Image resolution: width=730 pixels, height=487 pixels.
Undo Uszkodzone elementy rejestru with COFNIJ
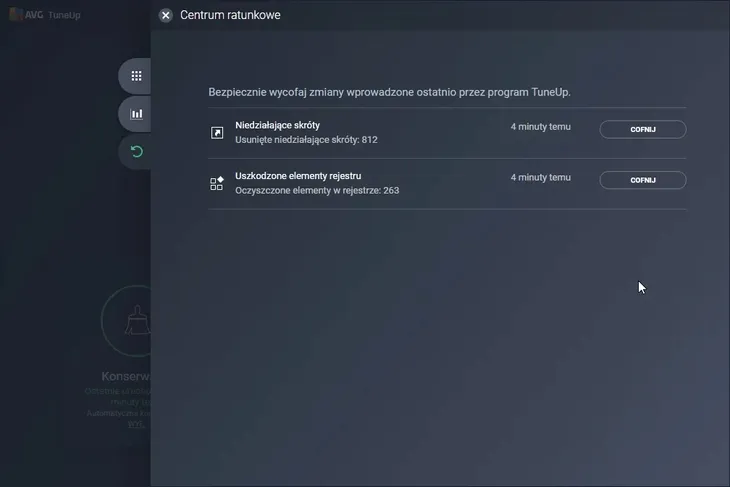pyautogui.click(x=642, y=180)
